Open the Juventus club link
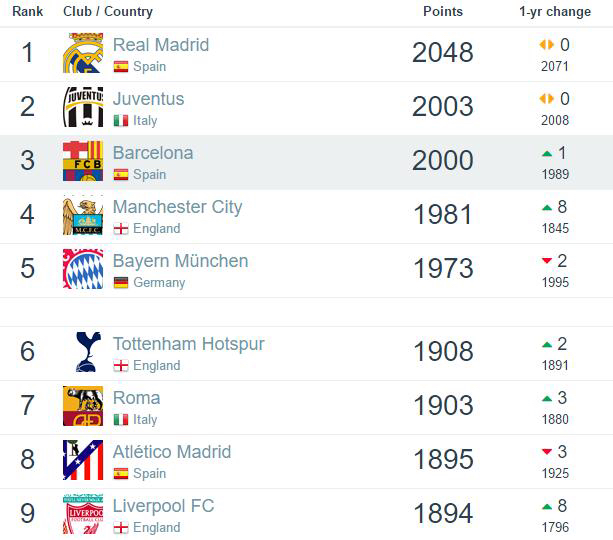613x540 pixels. 148,99
